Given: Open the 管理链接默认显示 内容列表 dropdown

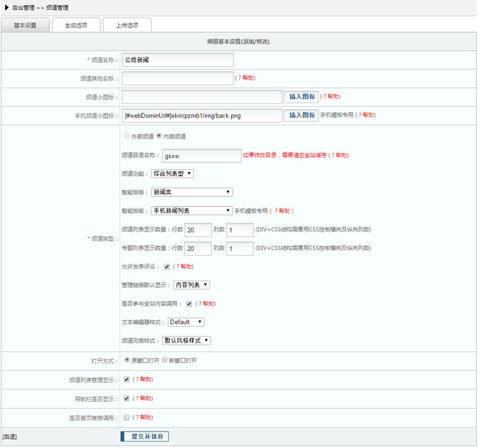Looking at the screenshot, I should (191, 285).
